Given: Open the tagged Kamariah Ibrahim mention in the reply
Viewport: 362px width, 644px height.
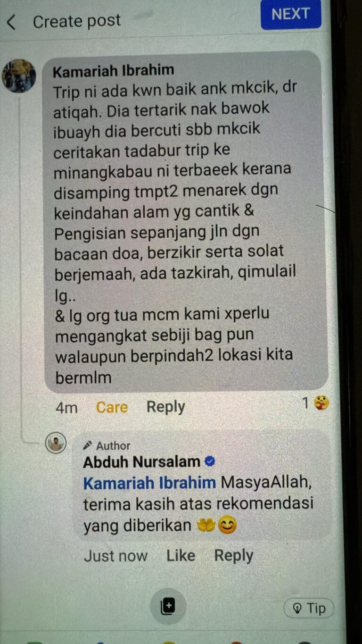Looking at the screenshot, I should click(149, 483).
